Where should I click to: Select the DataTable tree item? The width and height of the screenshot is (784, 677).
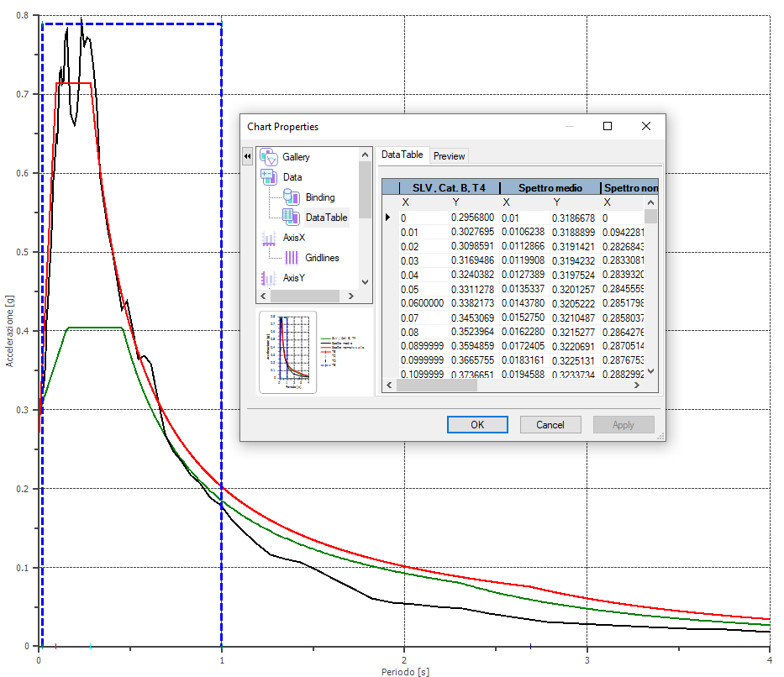tap(327, 218)
